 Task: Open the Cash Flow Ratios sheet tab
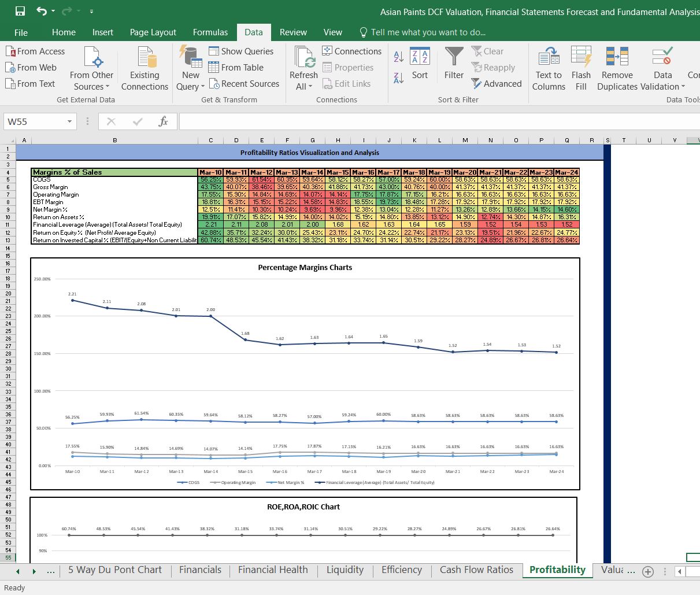pos(476,570)
